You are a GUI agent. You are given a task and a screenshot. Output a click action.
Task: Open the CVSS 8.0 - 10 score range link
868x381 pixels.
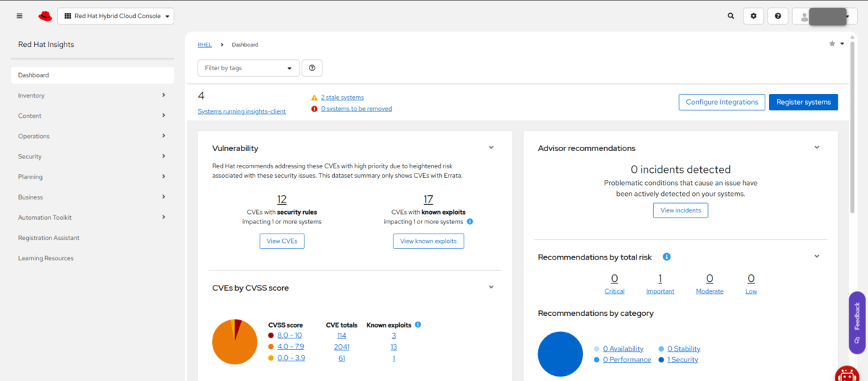pyautogui.click(x=289, y=335)
